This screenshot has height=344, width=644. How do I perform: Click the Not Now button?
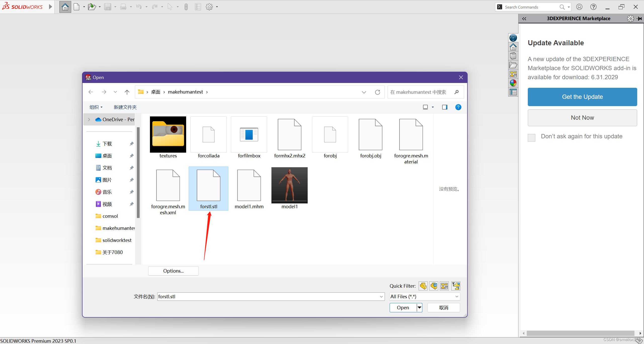582,118
